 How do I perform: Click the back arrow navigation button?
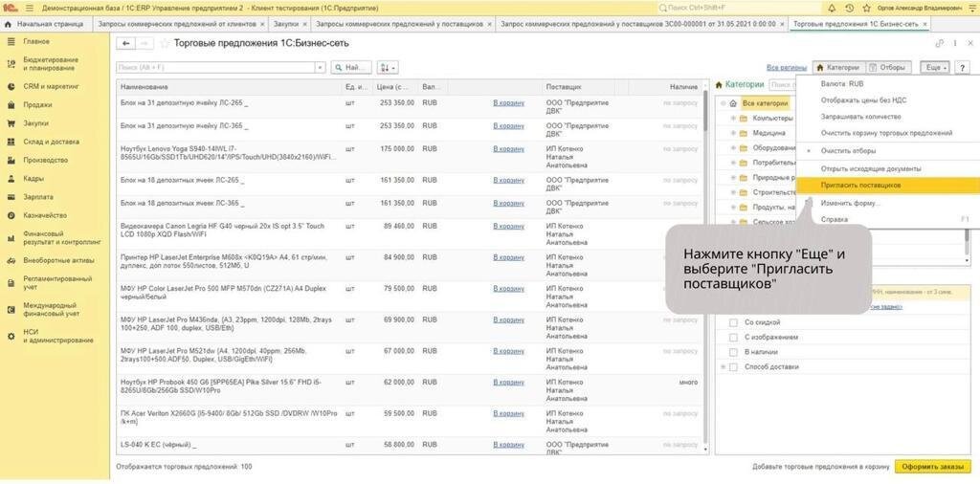tap(126, 43)
